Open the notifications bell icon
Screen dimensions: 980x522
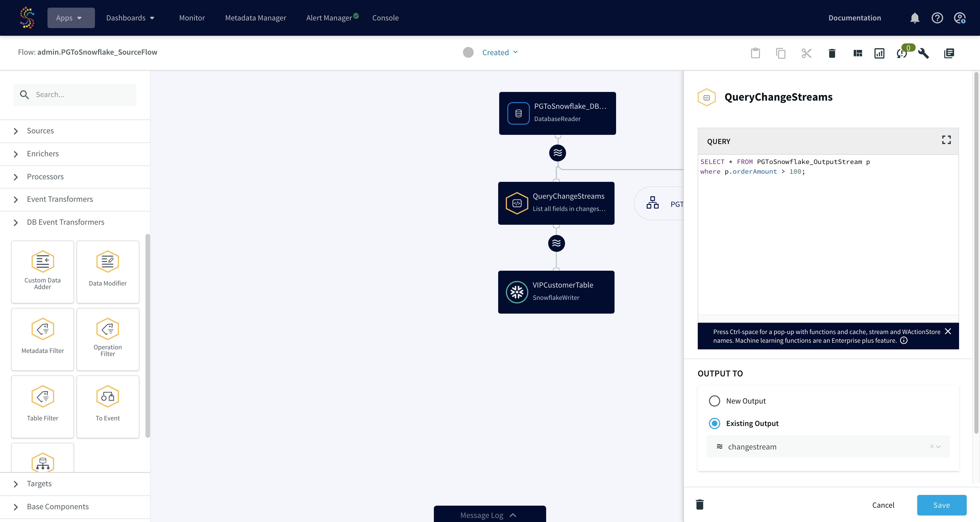pos(915,18)
